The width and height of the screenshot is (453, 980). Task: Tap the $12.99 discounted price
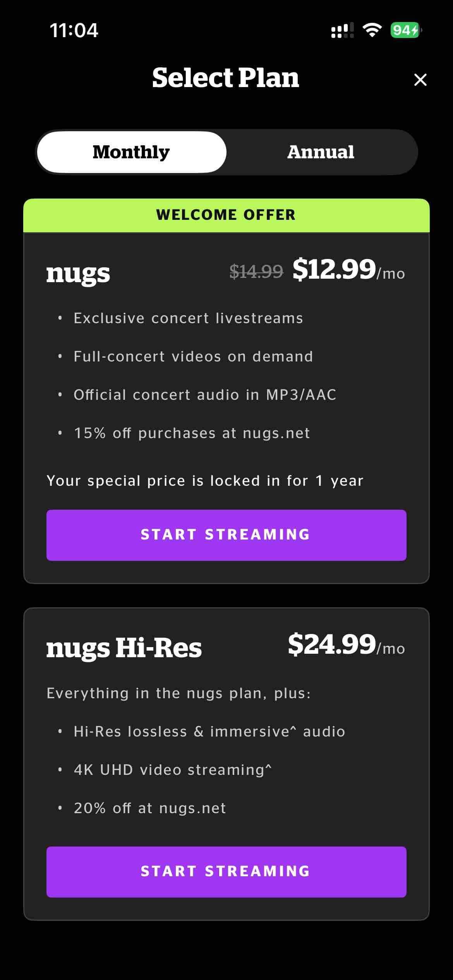click(x=334, y=271)
